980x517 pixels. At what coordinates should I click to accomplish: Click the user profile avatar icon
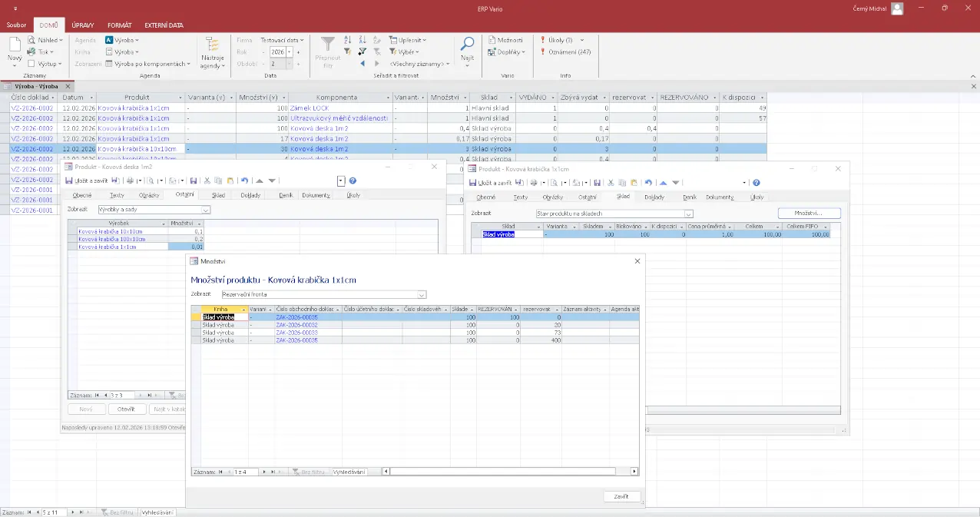click(897, 8)
